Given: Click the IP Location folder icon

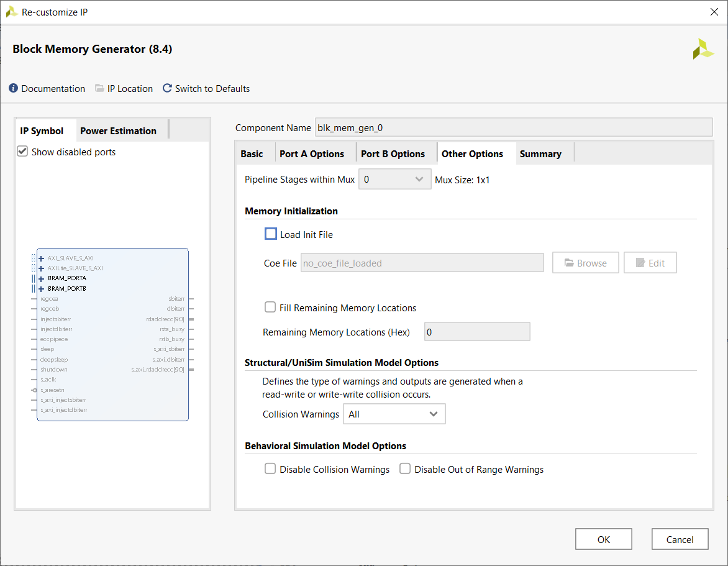Looking at the screenshot, I should 99,88.
